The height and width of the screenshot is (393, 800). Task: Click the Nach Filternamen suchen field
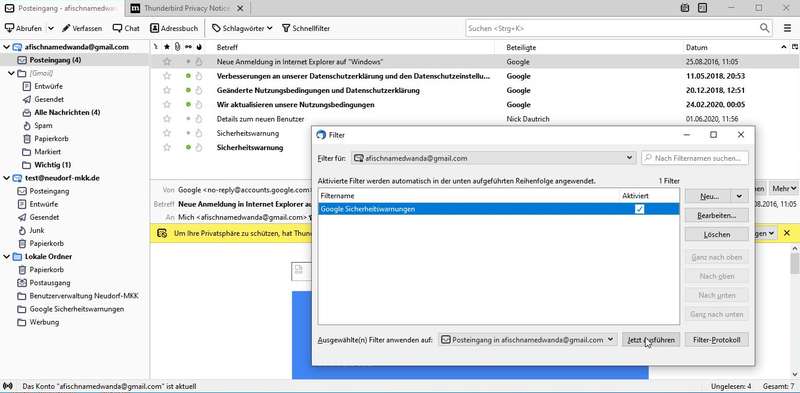695,158
